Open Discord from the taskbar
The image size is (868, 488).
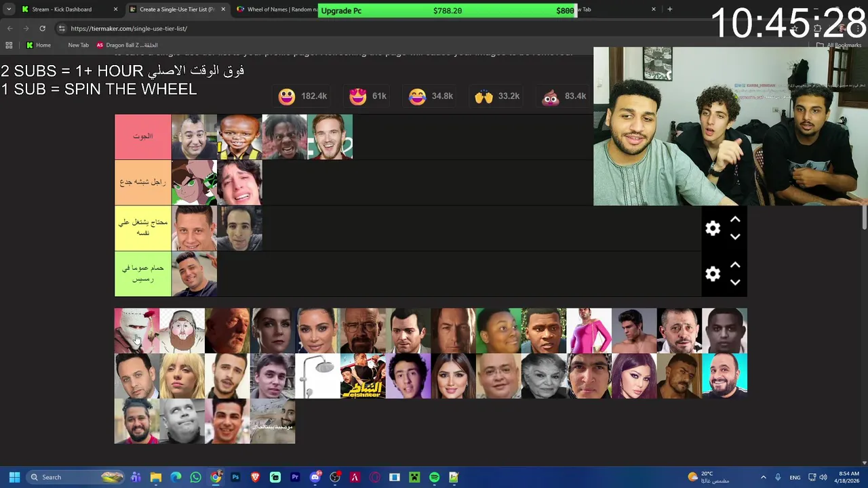pos(315,477)
